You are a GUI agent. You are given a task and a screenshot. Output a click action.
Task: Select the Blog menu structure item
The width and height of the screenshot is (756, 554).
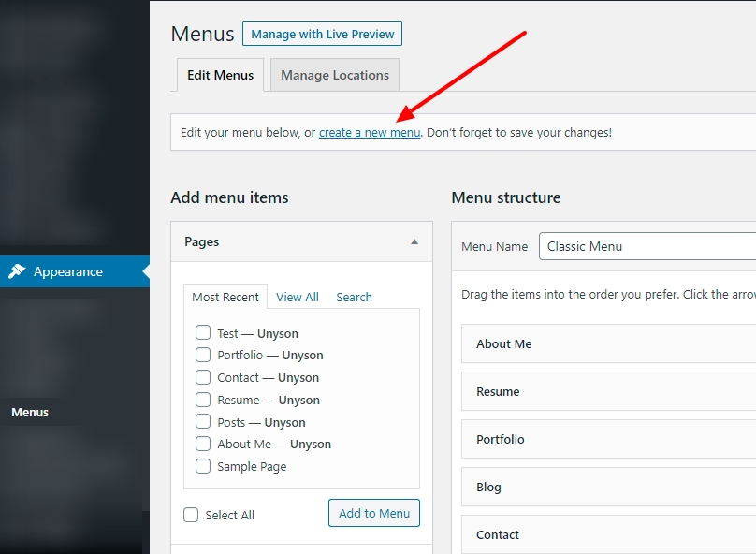coord(608,487)
